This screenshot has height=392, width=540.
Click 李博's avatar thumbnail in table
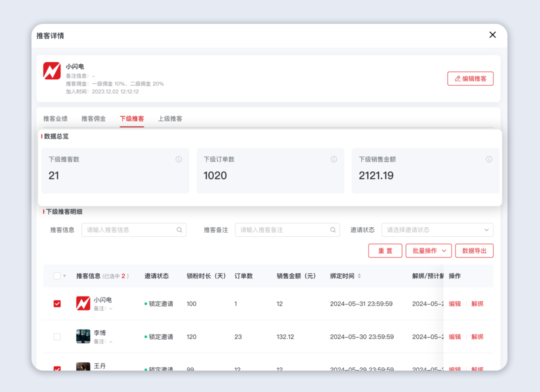[x=83, y=336]
